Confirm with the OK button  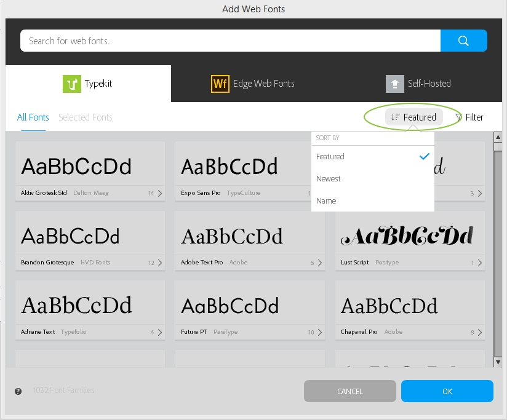coord(447,391)
